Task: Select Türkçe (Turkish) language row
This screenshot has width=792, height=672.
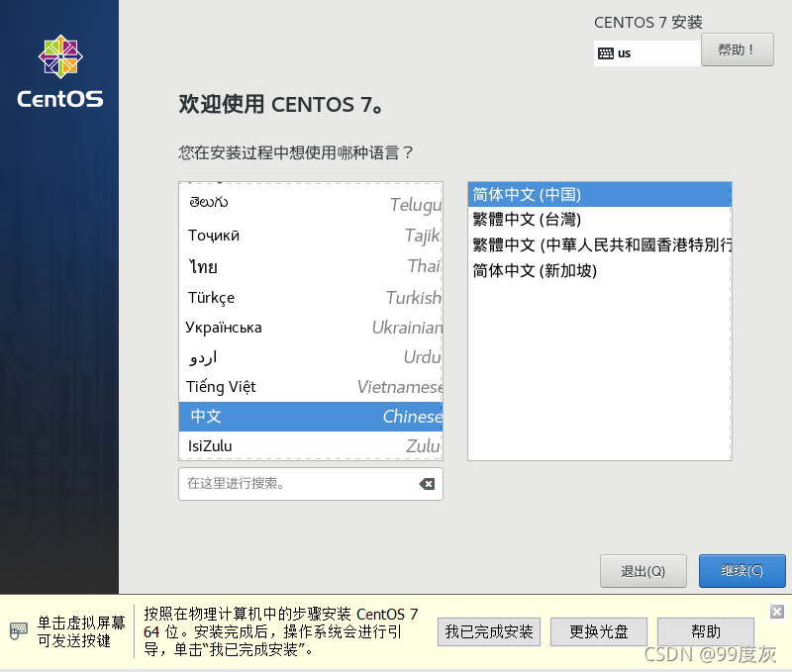Action: click(x=311, y=297)
